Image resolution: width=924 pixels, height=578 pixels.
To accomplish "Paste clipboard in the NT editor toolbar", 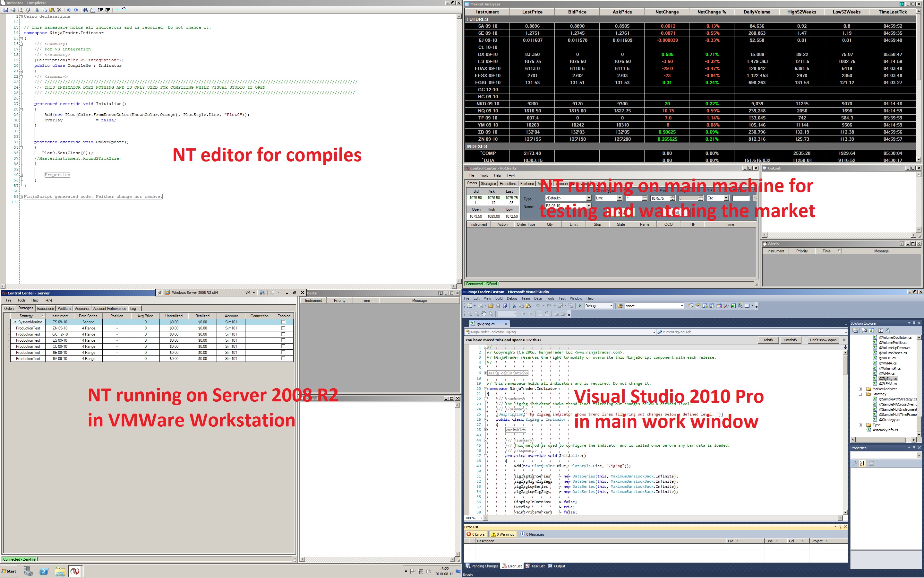I will coord(52,10).
